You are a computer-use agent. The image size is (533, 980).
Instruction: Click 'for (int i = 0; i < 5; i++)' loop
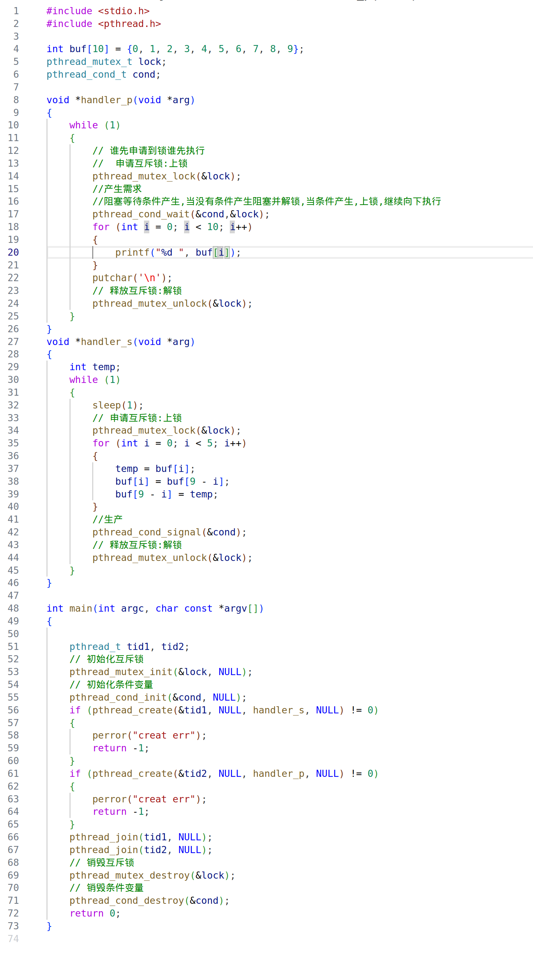(169, 443)
